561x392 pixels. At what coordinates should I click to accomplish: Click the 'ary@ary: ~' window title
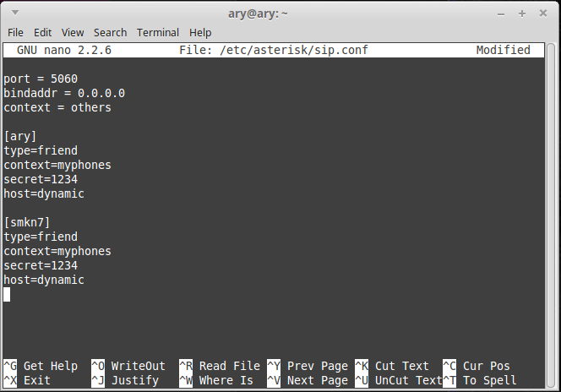coord(258,14)
